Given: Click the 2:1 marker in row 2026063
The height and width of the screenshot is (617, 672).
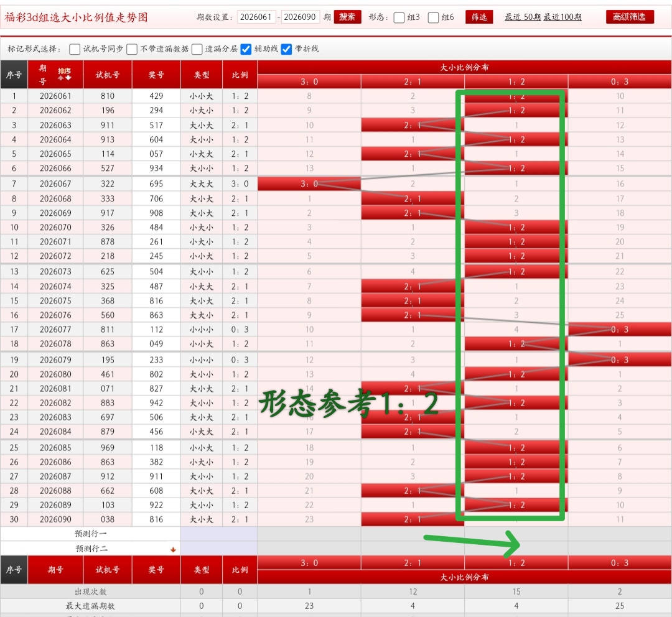Looking at the screenshot, I should [413, 126].
